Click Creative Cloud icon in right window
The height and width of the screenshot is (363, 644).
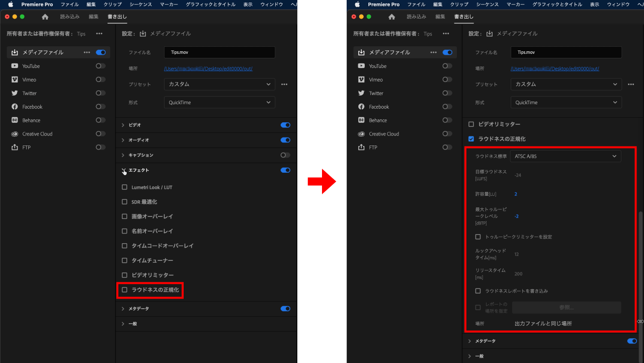(x=361, y=134)
